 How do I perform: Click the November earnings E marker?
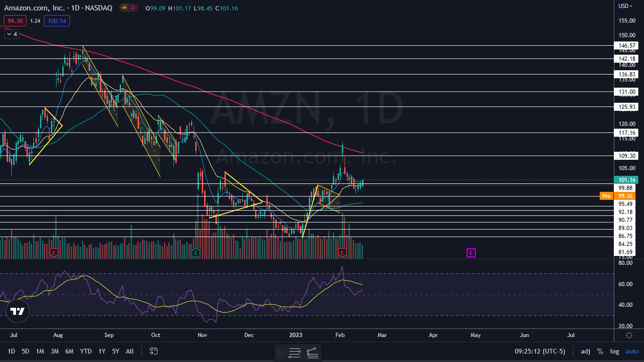[x=196, y=253]
